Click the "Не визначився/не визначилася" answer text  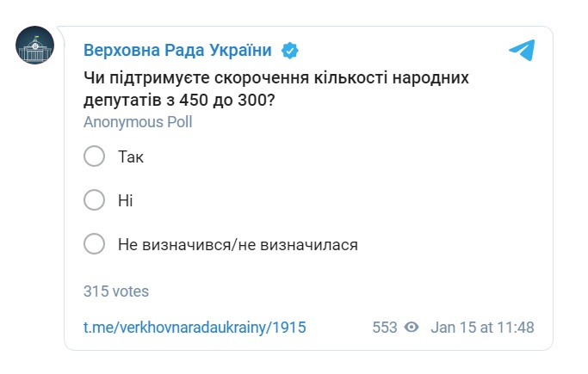238,245
